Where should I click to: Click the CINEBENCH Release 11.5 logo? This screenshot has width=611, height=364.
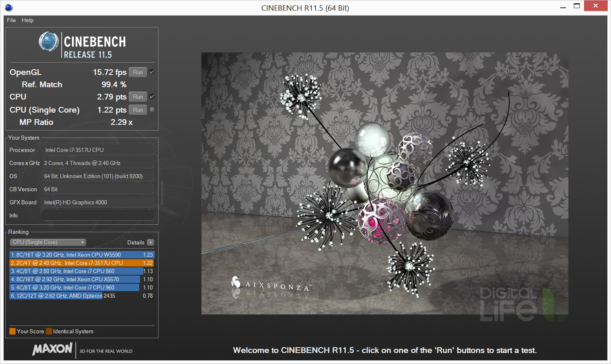[82, 45]
